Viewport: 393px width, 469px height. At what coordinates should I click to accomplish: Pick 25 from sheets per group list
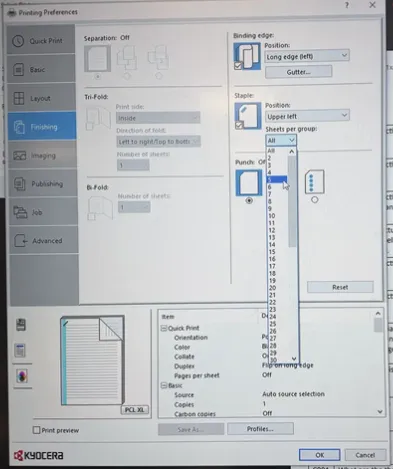click(278, 324)
